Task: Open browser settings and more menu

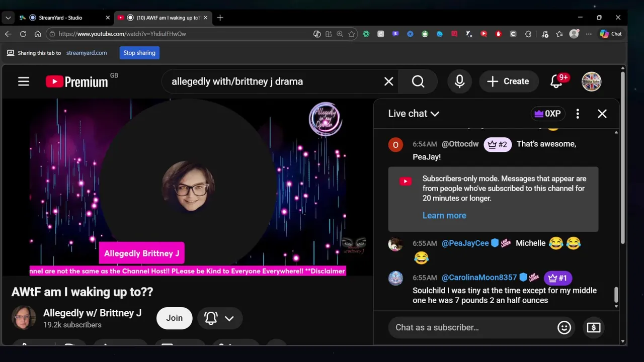Action: (589, 34)
